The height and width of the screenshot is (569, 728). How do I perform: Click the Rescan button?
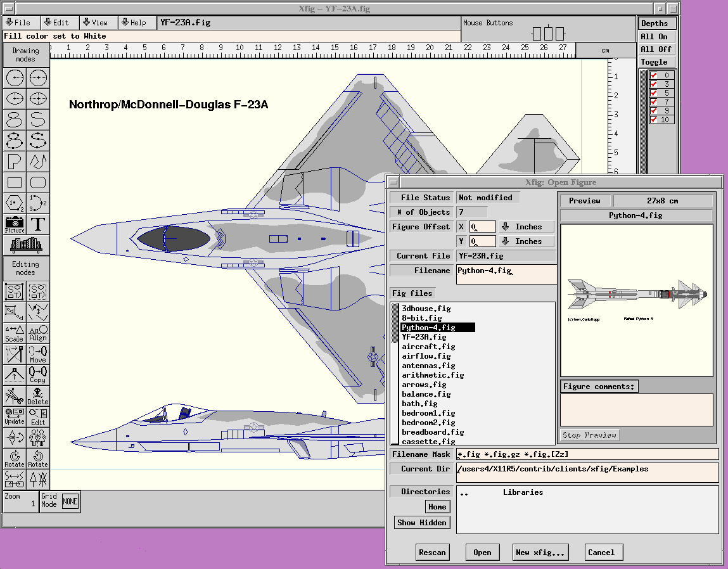[x=432, y=553]
